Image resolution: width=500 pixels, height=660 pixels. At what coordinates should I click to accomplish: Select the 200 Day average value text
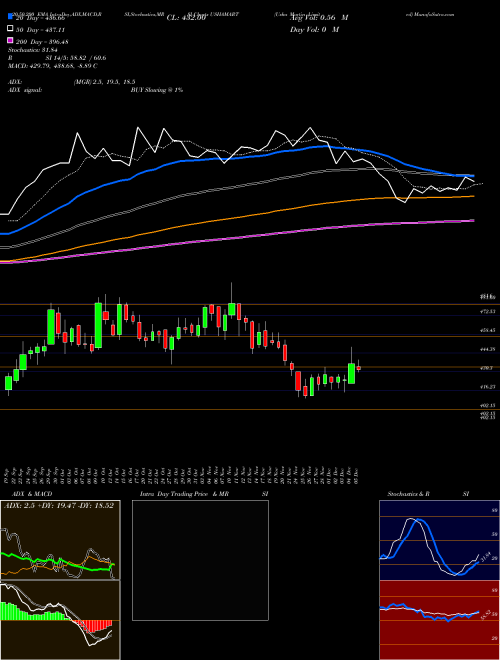tap(43, 42)
